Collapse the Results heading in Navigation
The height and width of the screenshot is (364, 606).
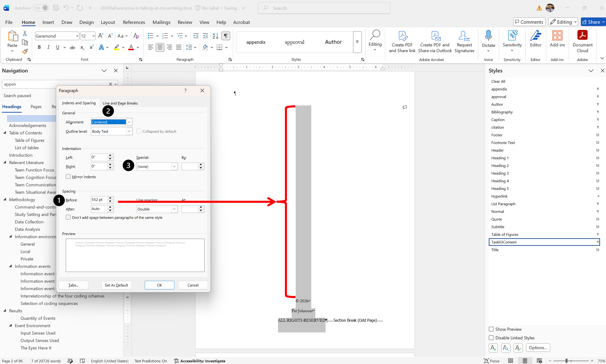pos(5,310)
